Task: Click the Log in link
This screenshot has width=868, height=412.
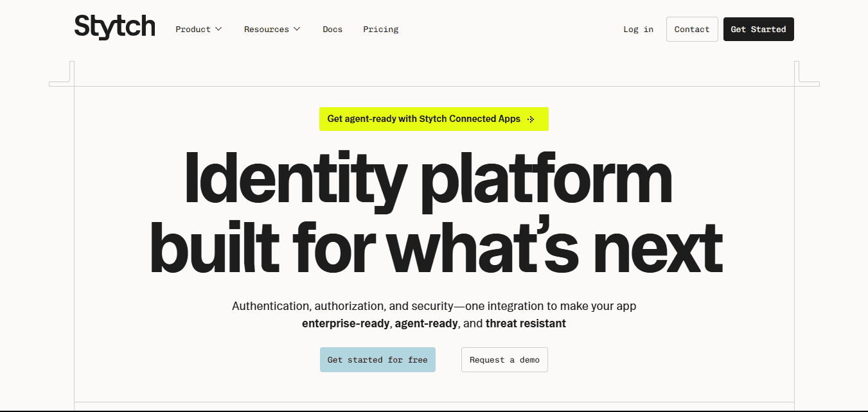Action: [638, 30]
